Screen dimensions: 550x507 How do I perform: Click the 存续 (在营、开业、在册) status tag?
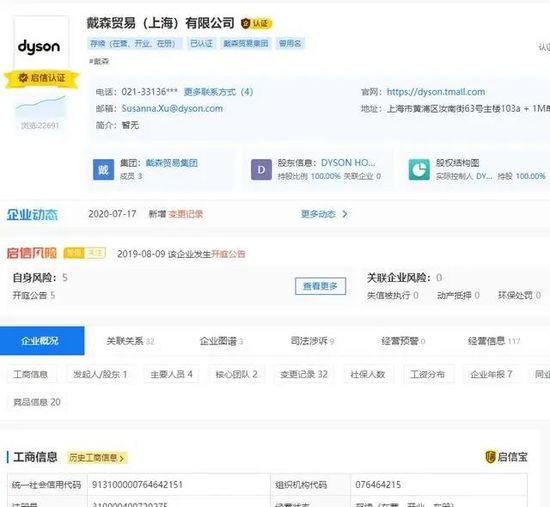click(134, 44)
